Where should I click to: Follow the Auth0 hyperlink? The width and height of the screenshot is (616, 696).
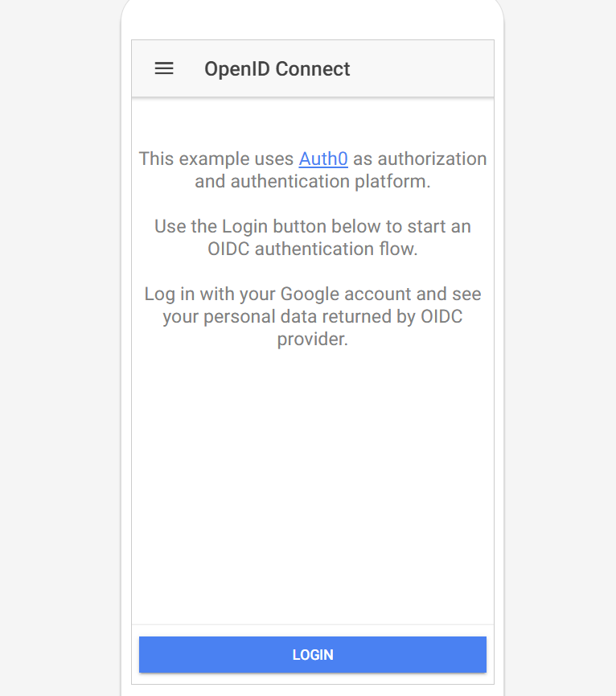click(x=323, y=159)
